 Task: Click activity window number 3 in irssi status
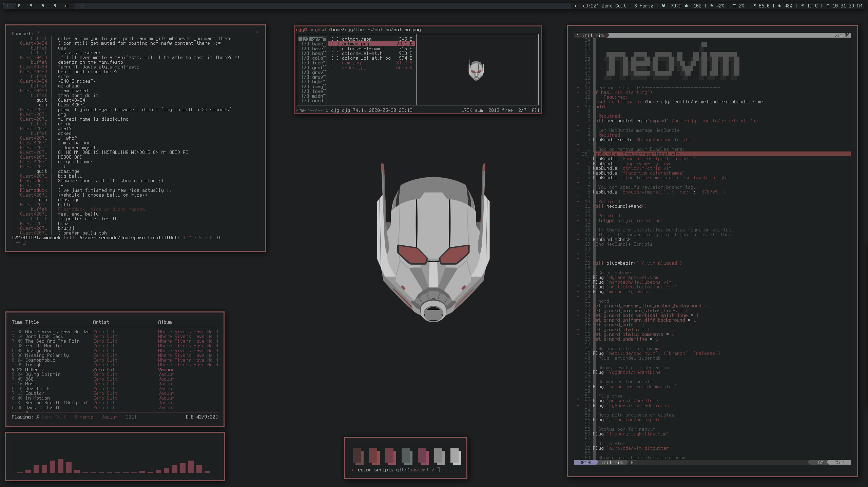coord(195,238)
